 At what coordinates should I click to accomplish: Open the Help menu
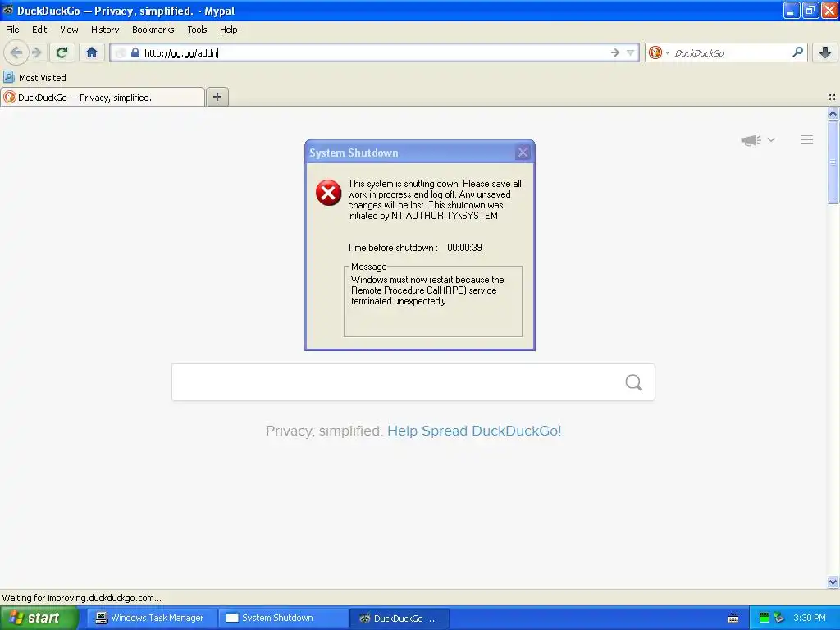[229, 30]
